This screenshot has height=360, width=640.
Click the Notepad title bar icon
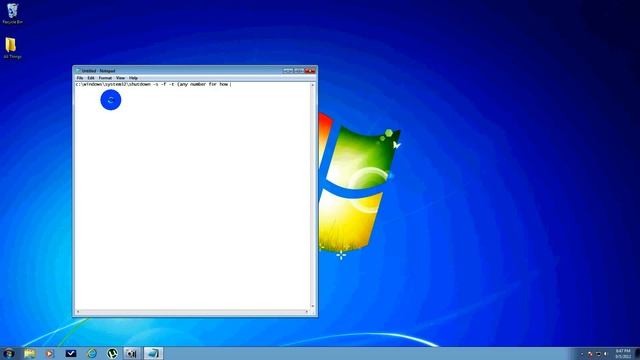pyautogui.click(x=78, y=71)
